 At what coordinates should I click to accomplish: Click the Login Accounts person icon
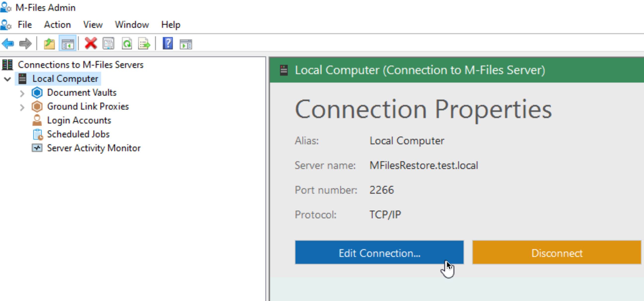tap(37, 120)
